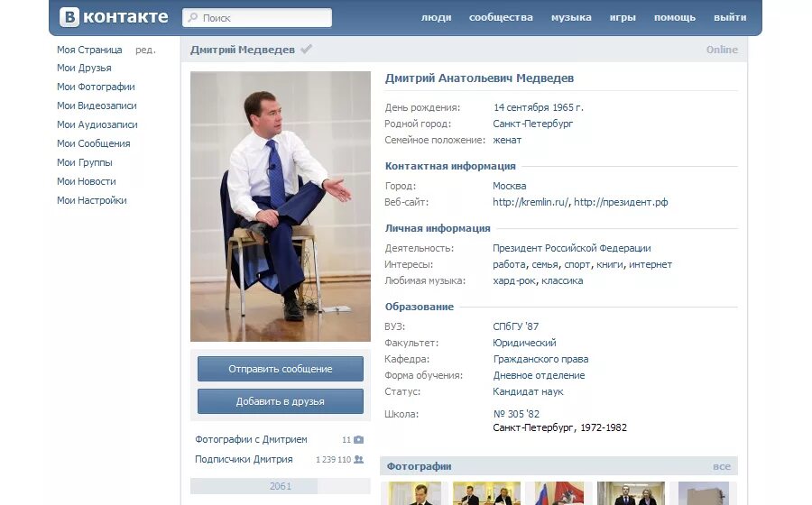Click the verified checkmark beside the name
Viewport: 812px width, 505px height.
pos(306,50)
